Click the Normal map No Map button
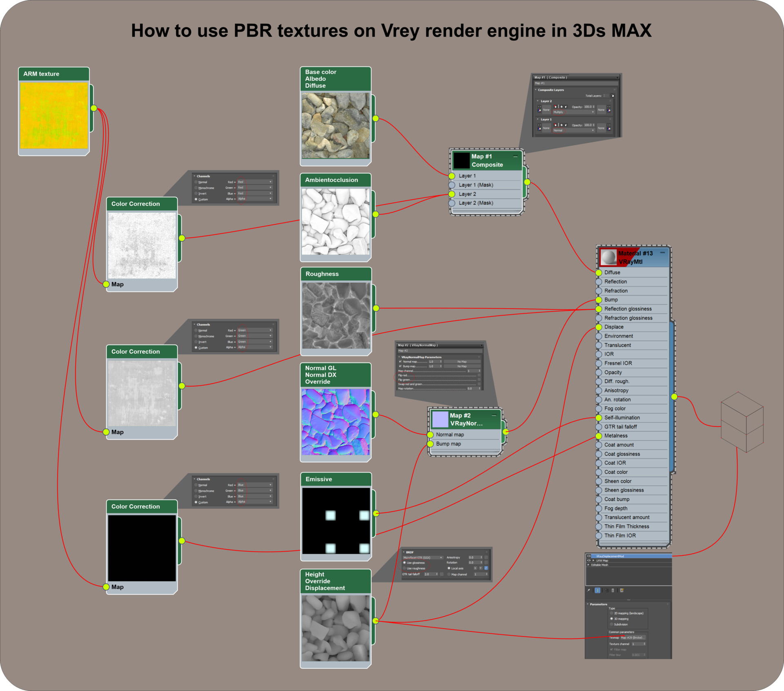This screenshot has height=691, width=784. [x=462, y=361]
